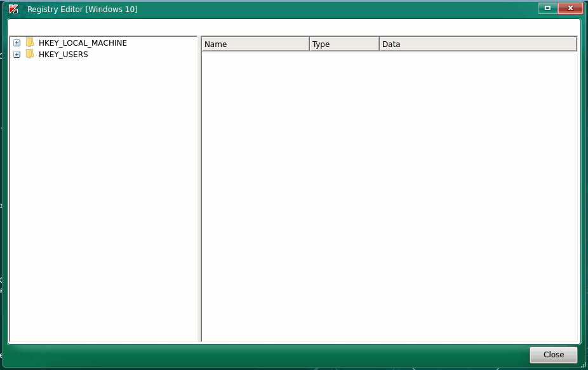Expand the HKEY_LOCAL_MACHINE tree node
This screenshot has height=370, width=588.
point(17,43)
